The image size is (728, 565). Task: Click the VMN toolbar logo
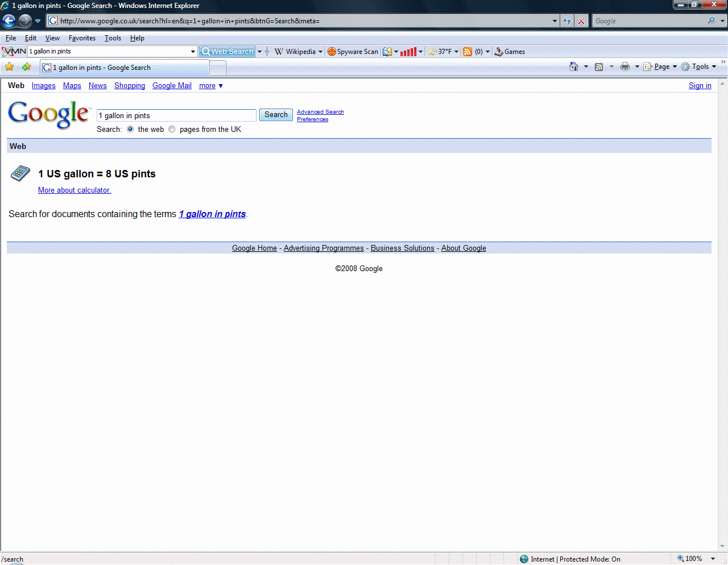(x=14, y=51)
